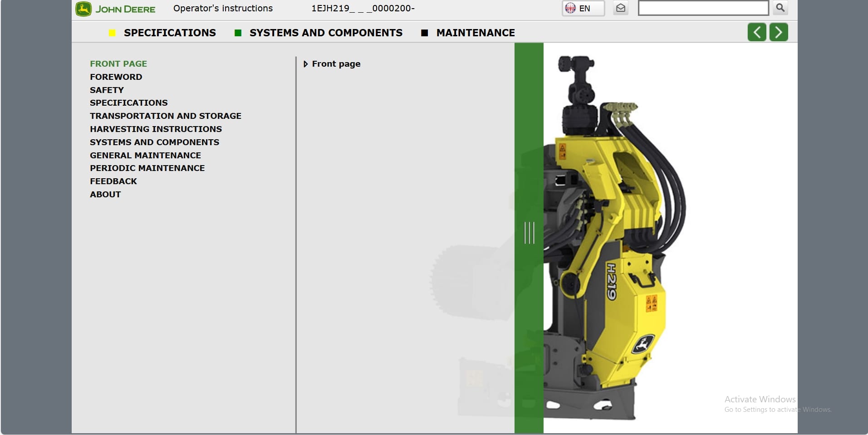Open HARVESTING INSTRUCTIONS section
Viewport: 868px width, 435px height.
pos(156,129)
